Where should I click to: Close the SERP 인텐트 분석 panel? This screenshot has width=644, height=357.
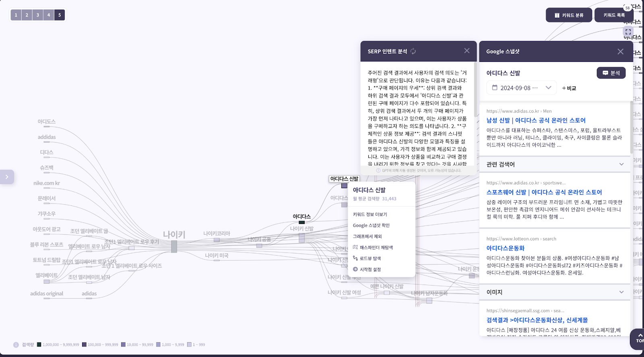coord(467,51)
